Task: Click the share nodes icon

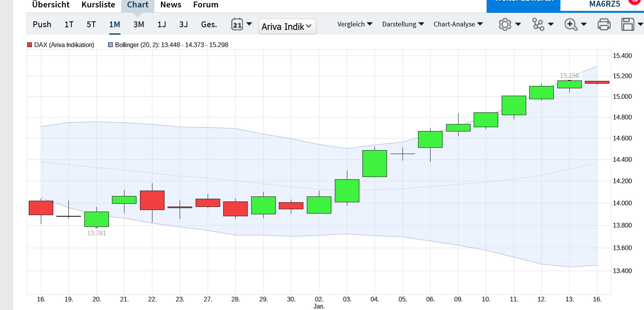Action: point(538,24)
